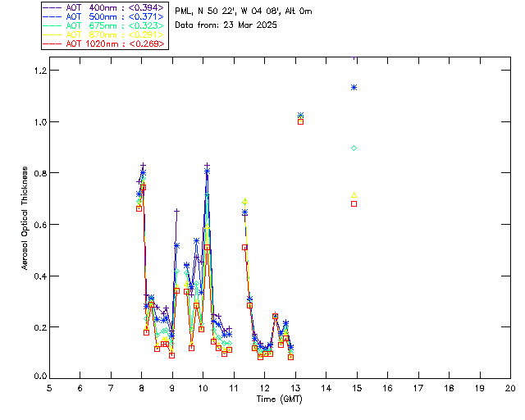Click the highest peak just after time 10

(207, 166)
